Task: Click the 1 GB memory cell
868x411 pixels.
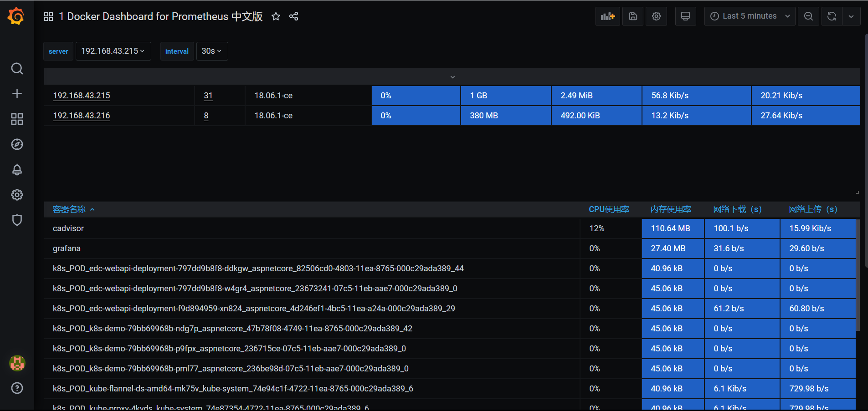Action: pos(506,96)
